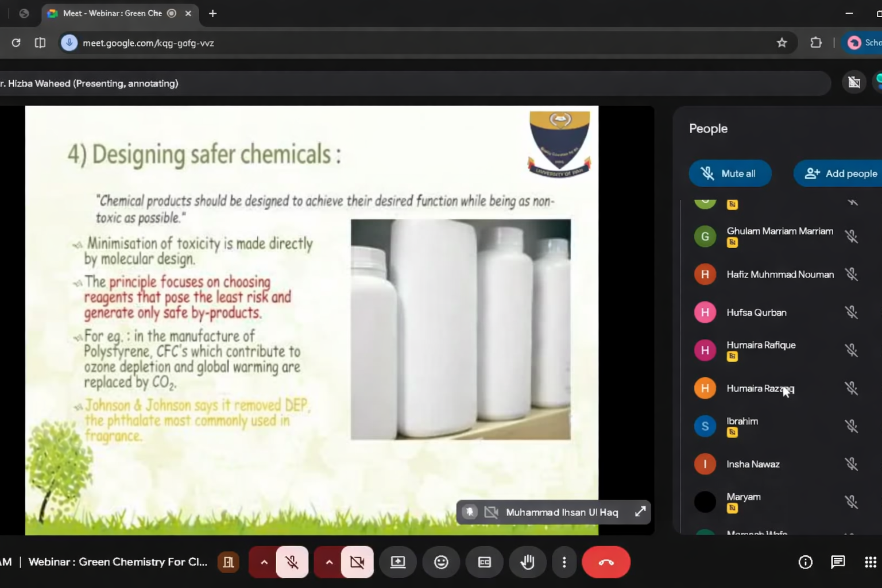This screenshot has height=588, width=882.
Task: Toggle the camera on
Action: point(357,562)
